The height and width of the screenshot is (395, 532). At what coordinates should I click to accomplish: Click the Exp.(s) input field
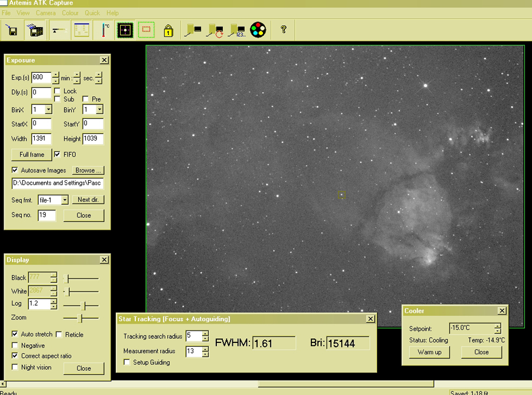(41, 77)
